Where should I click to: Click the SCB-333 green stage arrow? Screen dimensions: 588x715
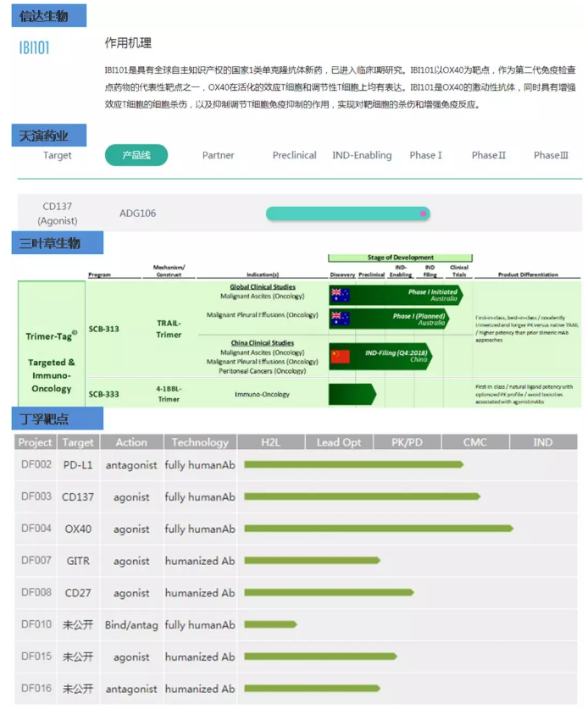[x=352, y=394]
